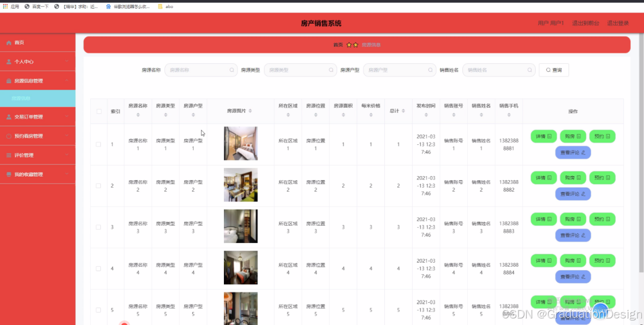The width and height of the screenshot is (644, 325).
Task: Open the bedroom photo in row 1
Action: point(240,143)
